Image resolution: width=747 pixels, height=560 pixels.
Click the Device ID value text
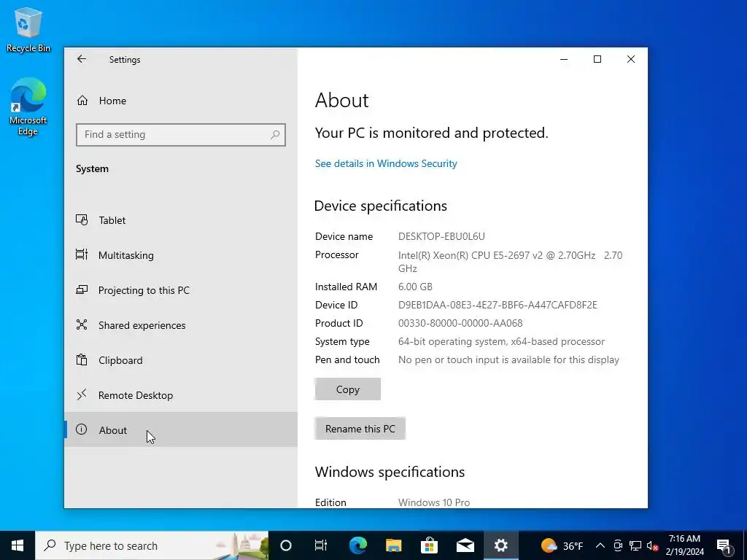[498, 305]
